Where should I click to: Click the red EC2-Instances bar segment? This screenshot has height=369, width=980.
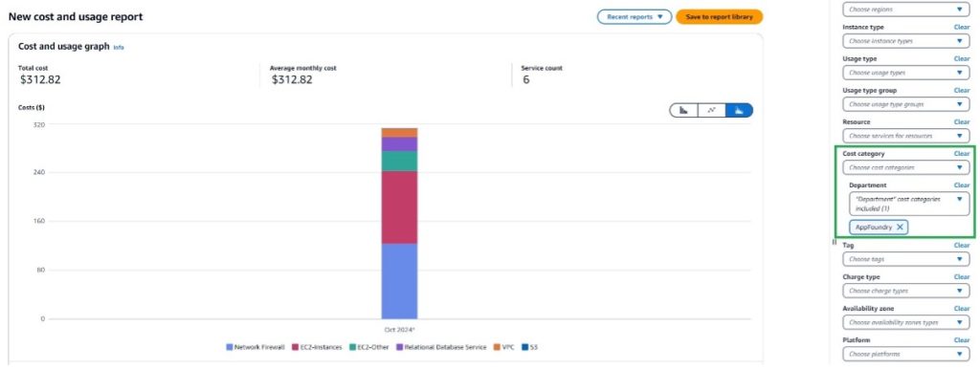pyautogui.click(x=399, y=207)
